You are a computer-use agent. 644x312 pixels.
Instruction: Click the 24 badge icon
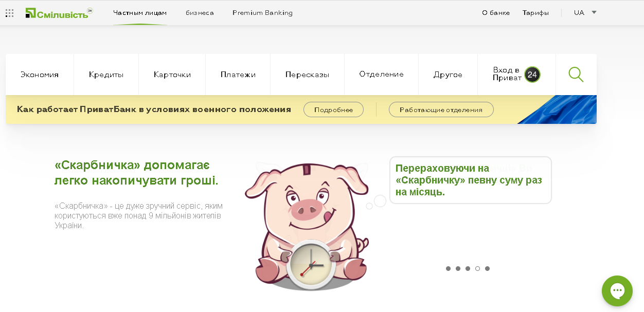click(532, 75)
